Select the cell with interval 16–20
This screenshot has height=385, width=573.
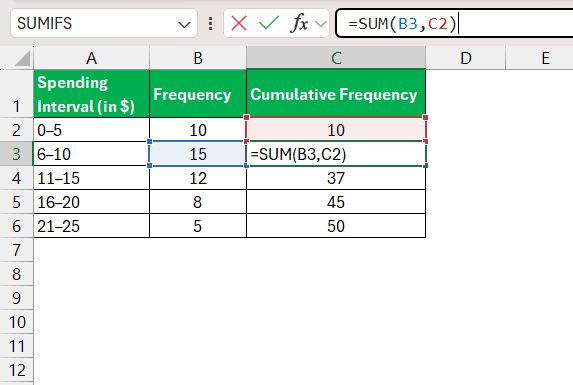point(91,202)
